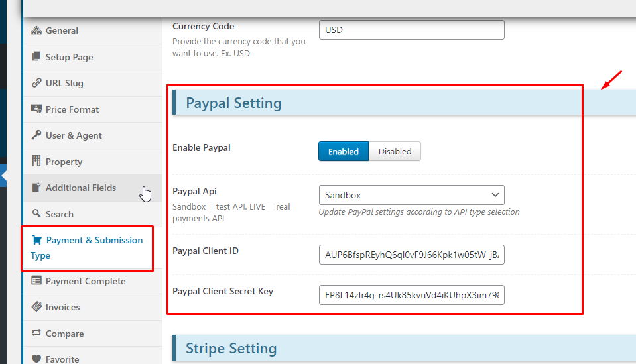Viewport: 636px width, 364px height.
Task: Open the Compare settings tab
Action: [92, 334]
